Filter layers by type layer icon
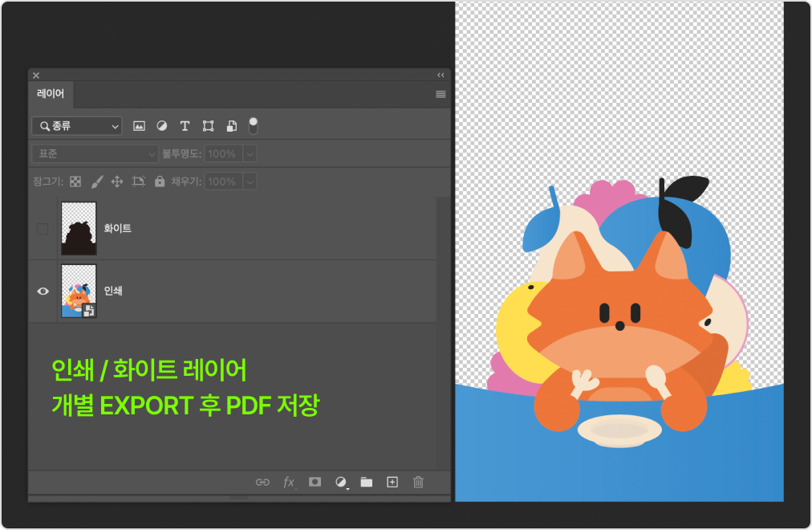 pyautogui.click(x=185, y=126)
